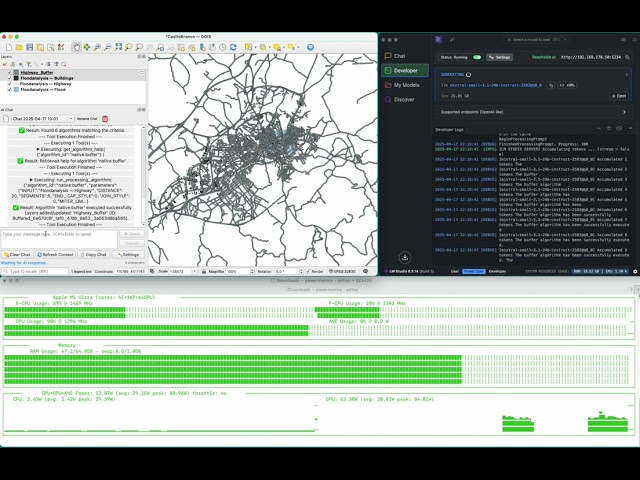This screenshot has width=640, height=480.
Task: Select the Pan Map hand tool
Action: click(x=76, y=47)
